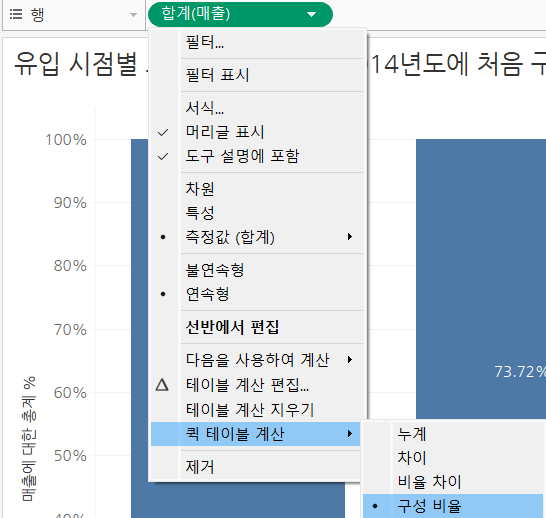The image size is (546, 518).
Task: Choose 특성 in the context menu
Action: [x=256, y=213]
